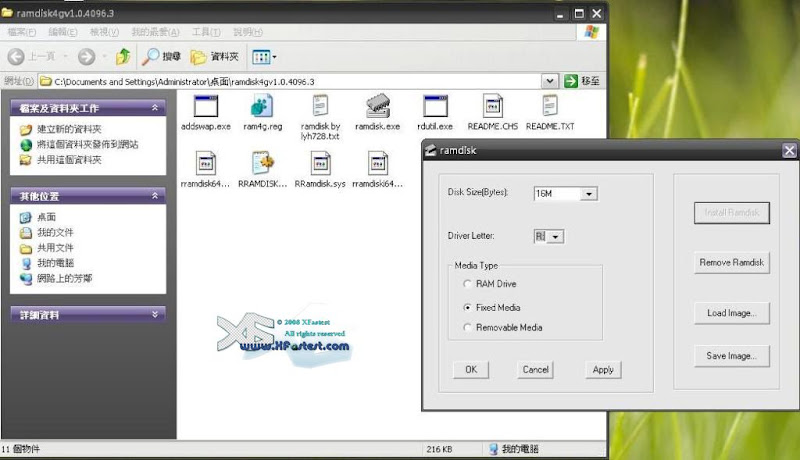Select the RRamdisk.sys file icon
Image resolution: width=800 pixels, height=460 pixels.
pyautogui.click(x=320, y=164)
